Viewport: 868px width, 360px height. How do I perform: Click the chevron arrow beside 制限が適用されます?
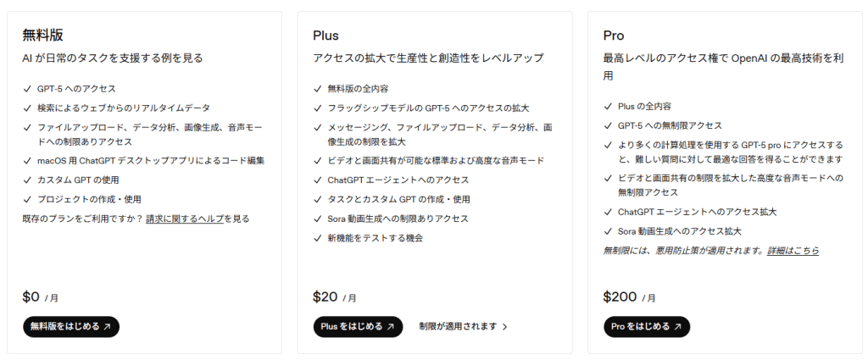coord(505,327)
